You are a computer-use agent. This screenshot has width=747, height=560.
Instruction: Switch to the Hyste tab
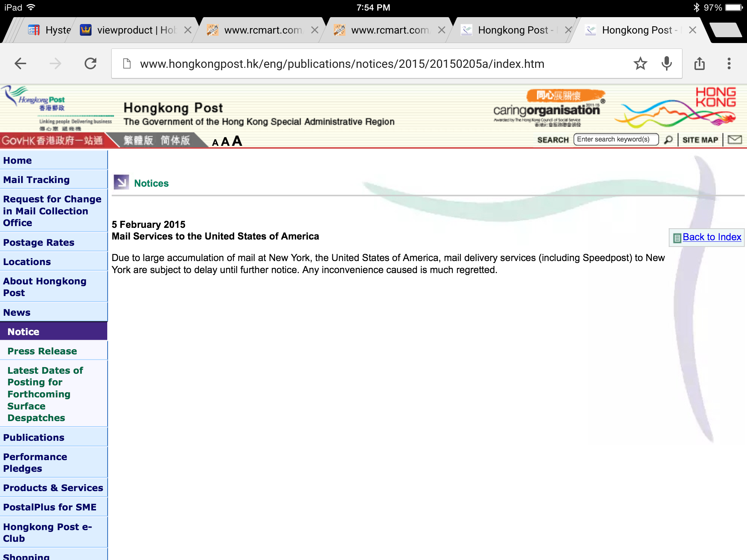[49, 30]
